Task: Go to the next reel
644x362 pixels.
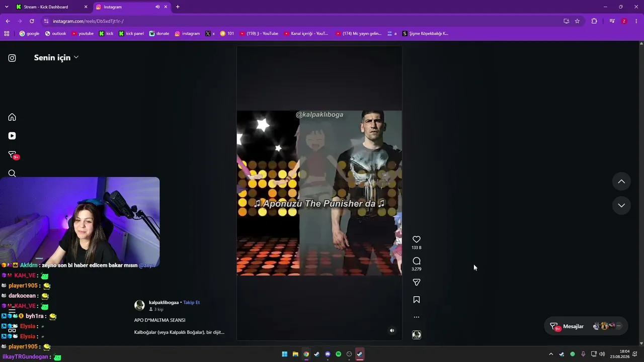Action: click(x=621, y=205)
